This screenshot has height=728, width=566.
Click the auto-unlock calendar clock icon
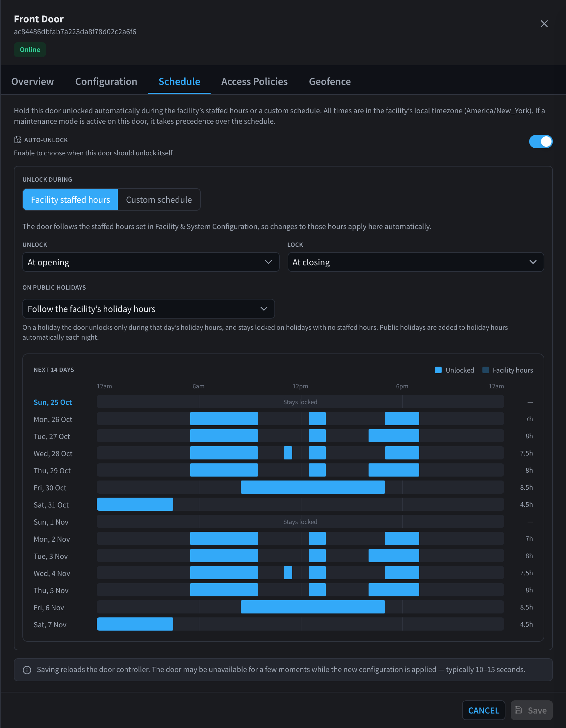click(18, 140)
